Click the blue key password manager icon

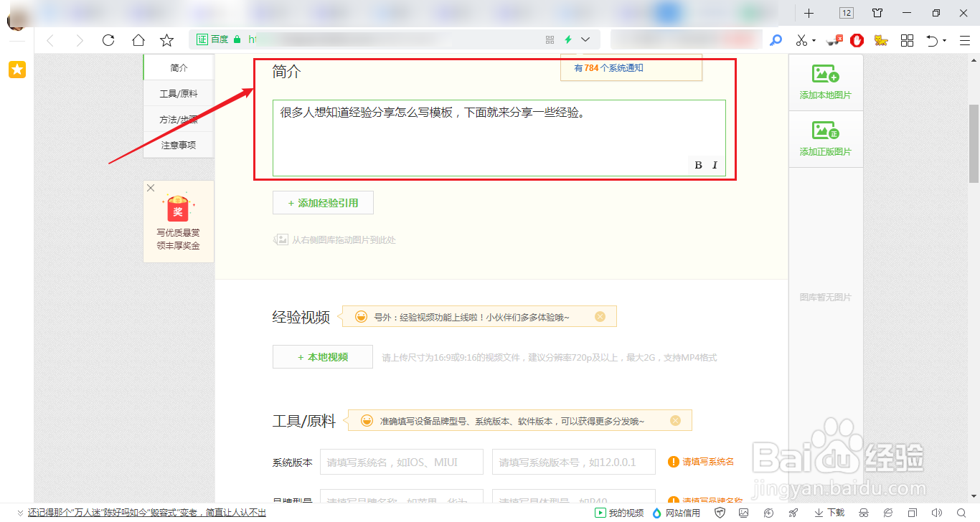click(x=776, y=40)
